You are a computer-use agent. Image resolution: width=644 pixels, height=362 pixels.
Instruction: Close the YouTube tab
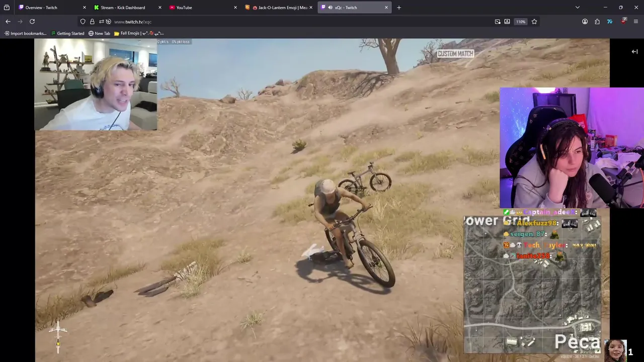(235, 8)
